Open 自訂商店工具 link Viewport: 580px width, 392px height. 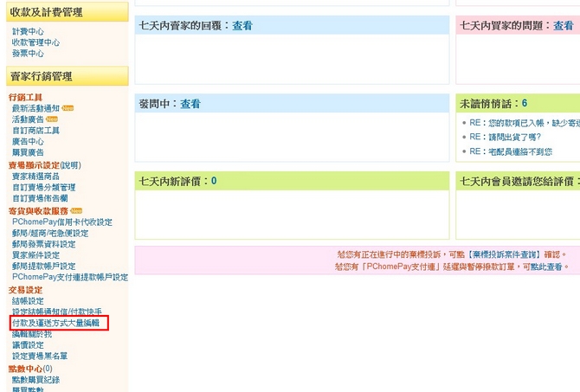[35, 131]
